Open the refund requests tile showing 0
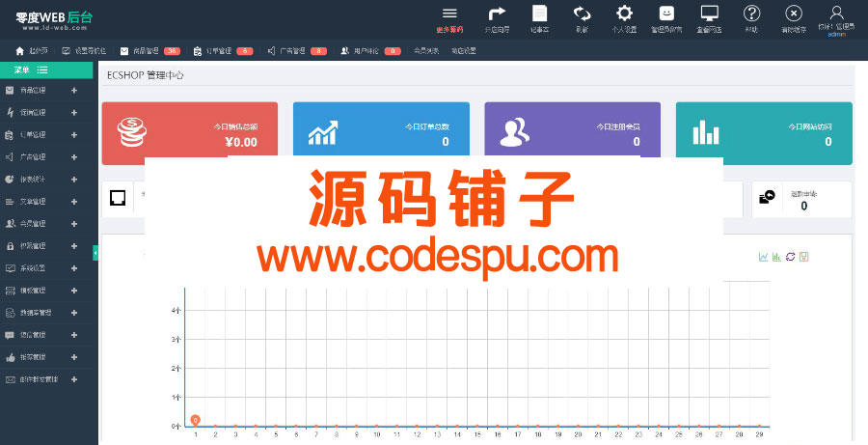 (x=801, y=200)
